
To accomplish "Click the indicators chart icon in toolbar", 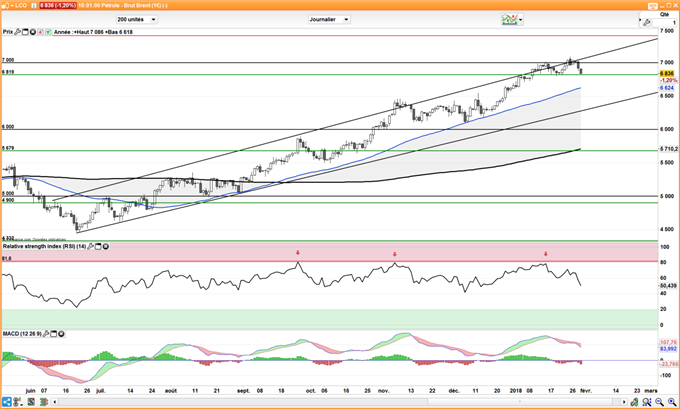I will coord(509,20).
